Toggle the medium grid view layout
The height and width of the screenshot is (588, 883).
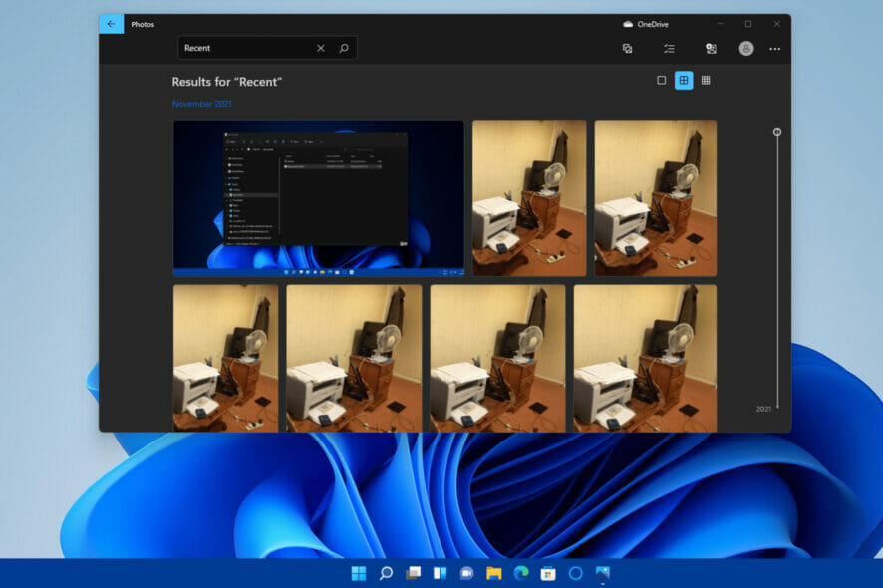[x=683, y=80]
